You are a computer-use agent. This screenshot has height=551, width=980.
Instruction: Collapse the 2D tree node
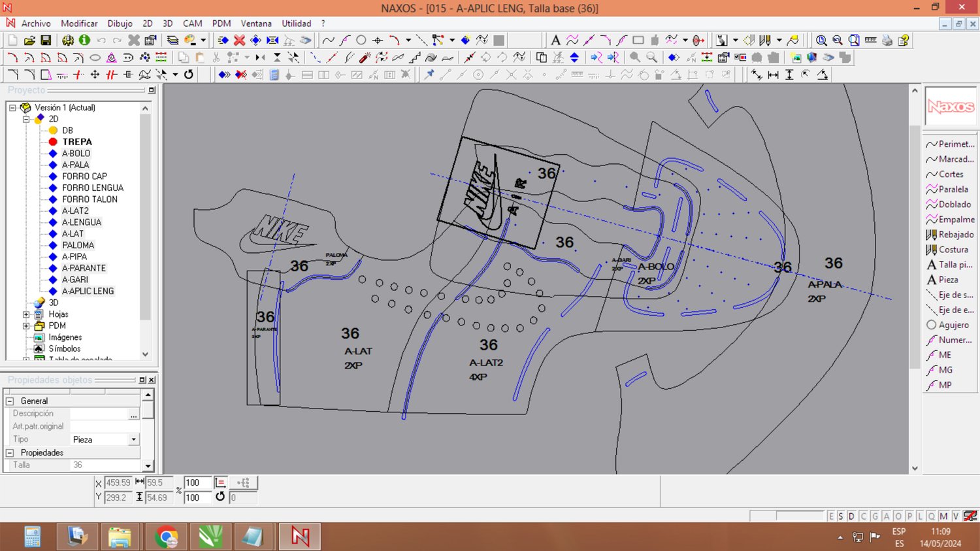(26, 119)
